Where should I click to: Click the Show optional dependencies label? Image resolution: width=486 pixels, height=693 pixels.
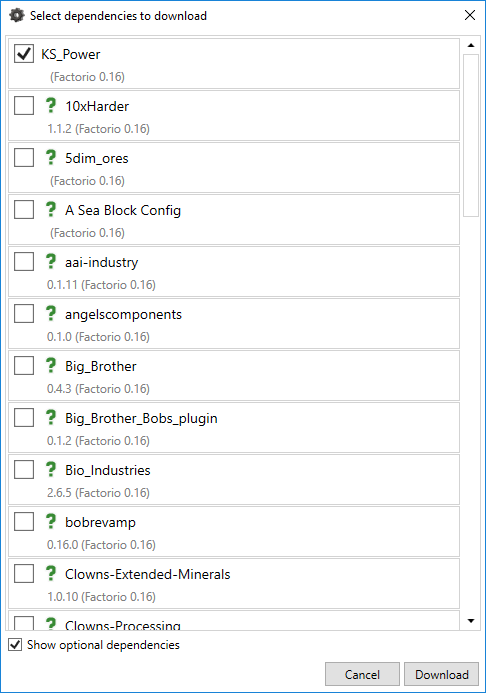click(x=103, y=645)
